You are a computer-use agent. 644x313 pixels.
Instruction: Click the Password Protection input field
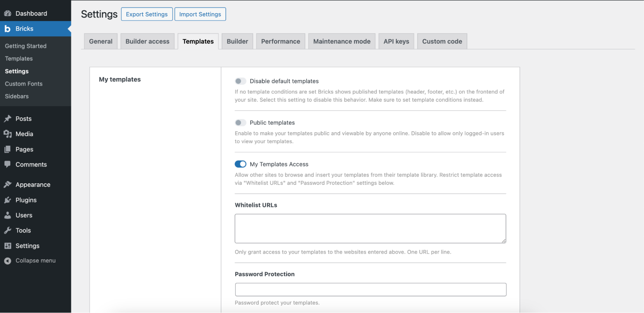coord(370,290)
